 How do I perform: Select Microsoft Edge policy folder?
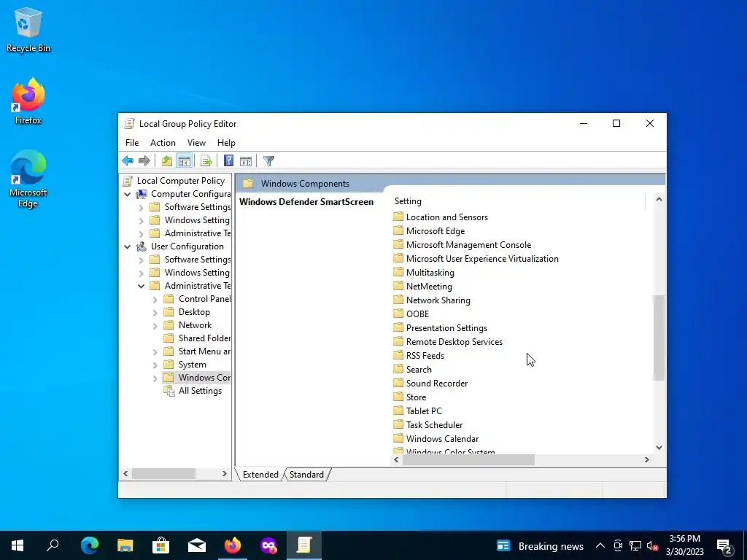pyautogui.click(x=436, y=231)
